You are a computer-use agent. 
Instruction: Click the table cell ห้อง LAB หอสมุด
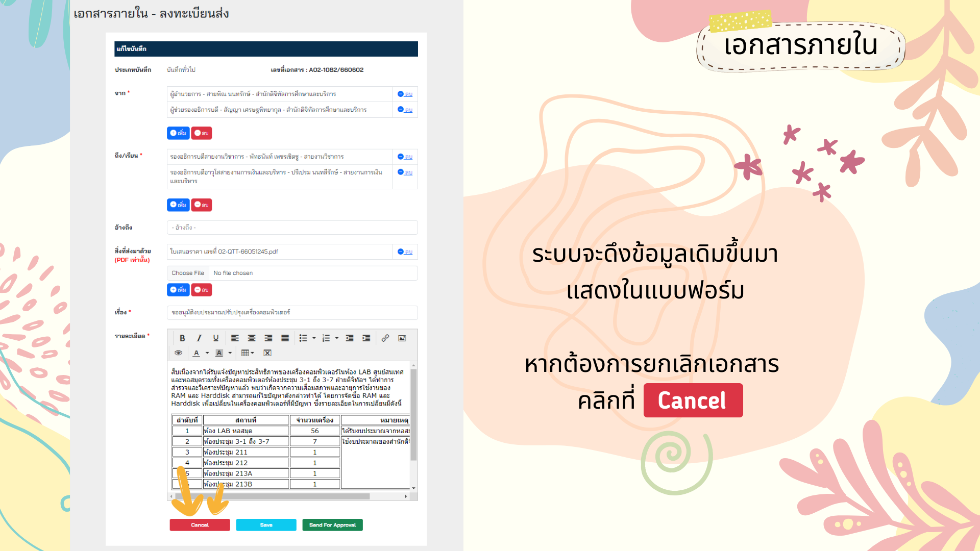pyautogui.click(x=246, y=431)
